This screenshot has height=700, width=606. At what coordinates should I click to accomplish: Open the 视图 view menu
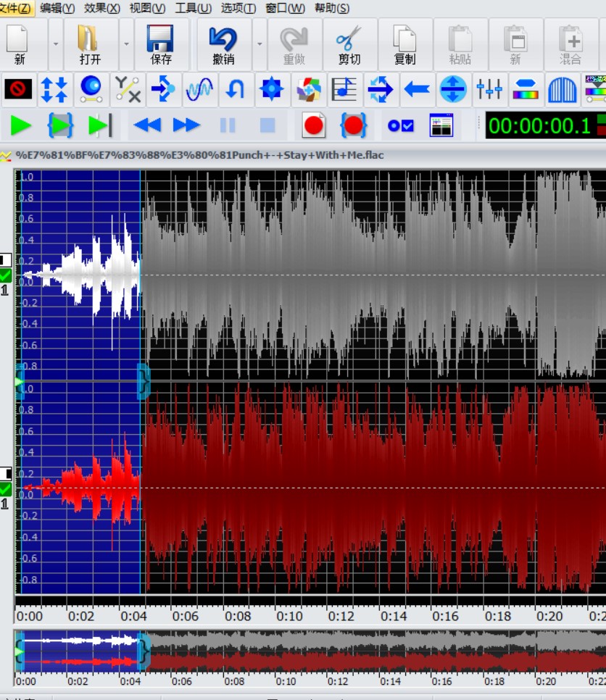[147, 8]
